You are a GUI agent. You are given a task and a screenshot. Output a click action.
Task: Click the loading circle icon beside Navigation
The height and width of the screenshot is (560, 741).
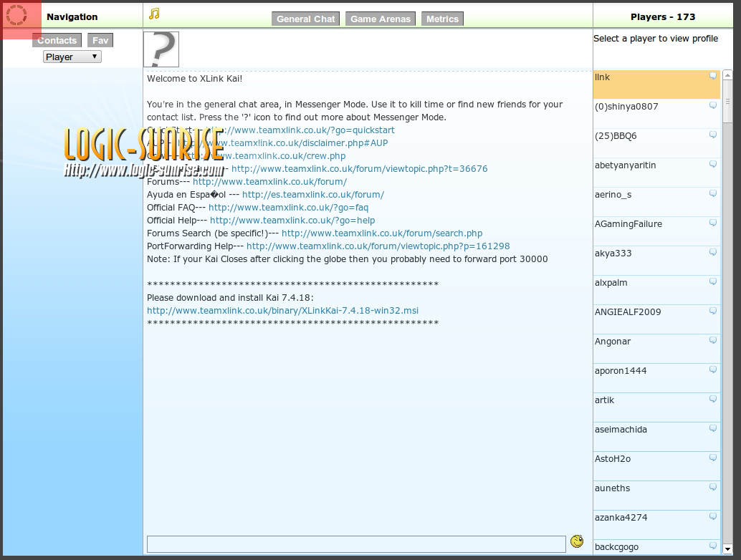point(16,15)
